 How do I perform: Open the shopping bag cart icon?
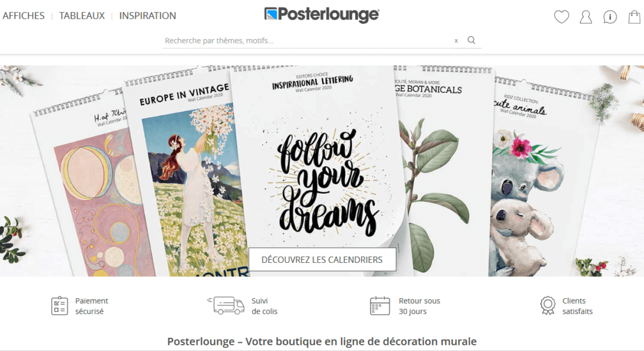[634, 17]
